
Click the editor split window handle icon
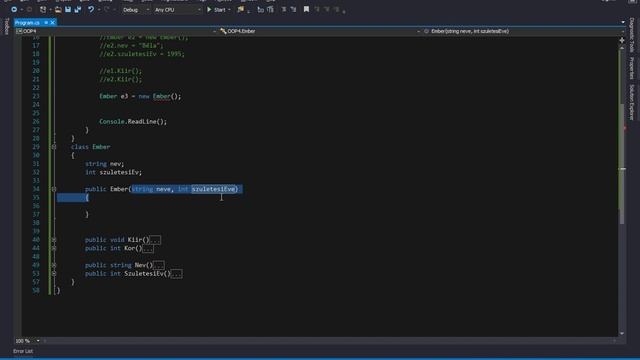click(x=622, y=40)
